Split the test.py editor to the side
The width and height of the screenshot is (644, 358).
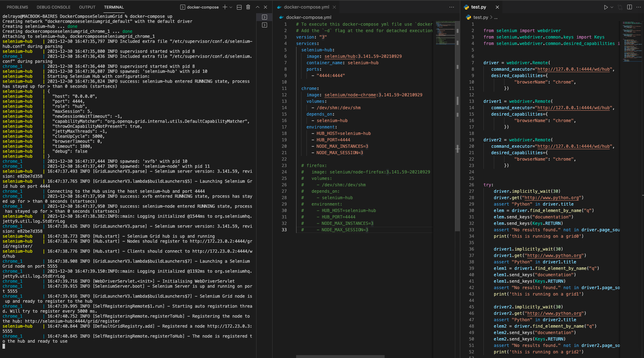coord(629,7)
